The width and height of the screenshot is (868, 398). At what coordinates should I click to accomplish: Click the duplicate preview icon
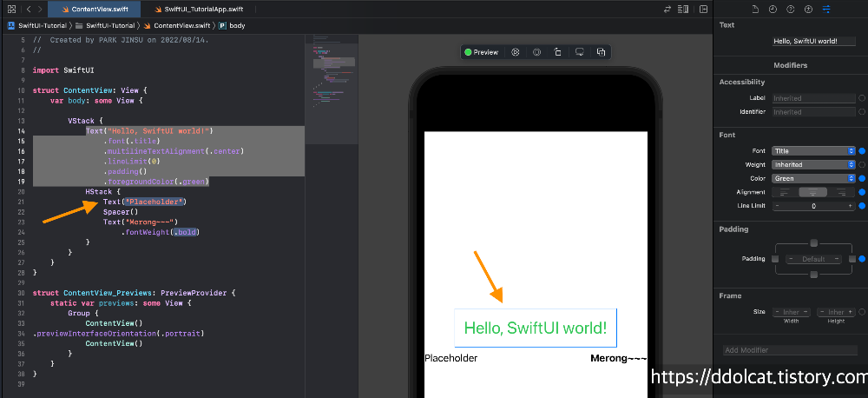(x=601, y=52)
